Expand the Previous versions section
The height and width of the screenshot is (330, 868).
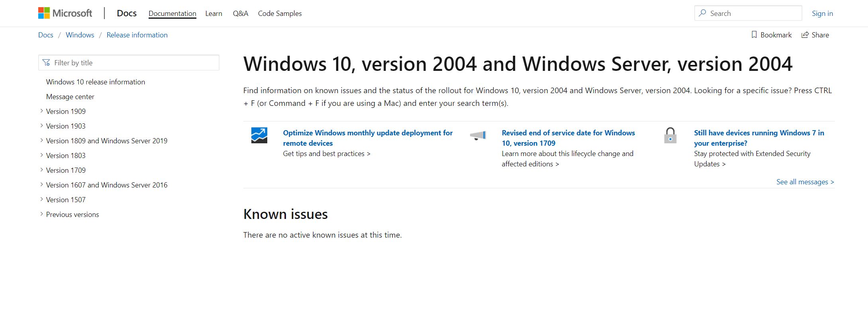pyautogui.click(x=42, y=214)
